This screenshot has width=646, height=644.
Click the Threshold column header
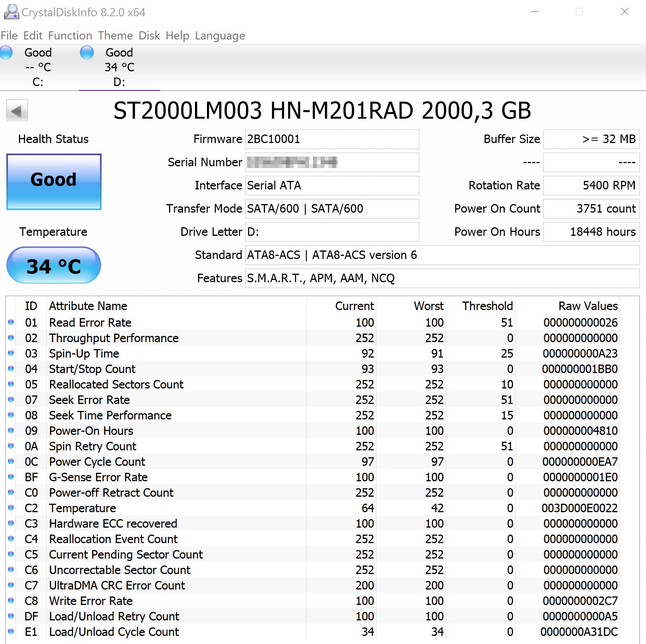tap(487, 306)
